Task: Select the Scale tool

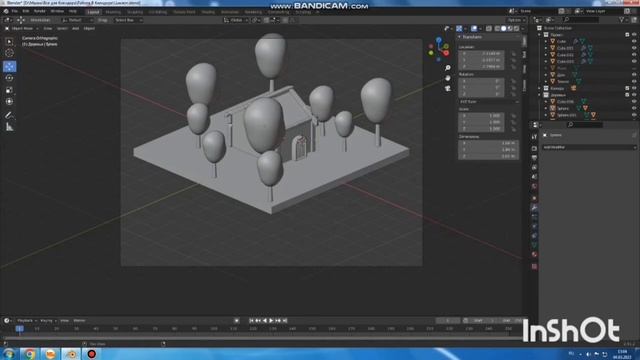Action: [9, 90]
